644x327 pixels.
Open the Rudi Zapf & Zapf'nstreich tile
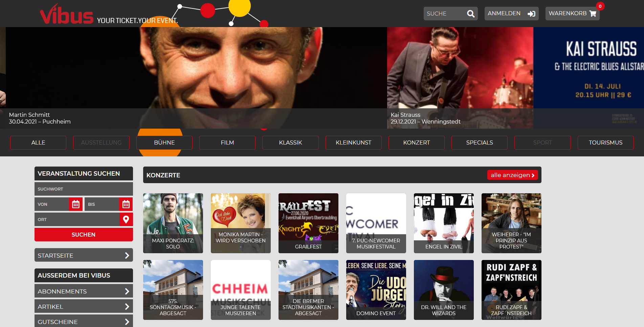pos(511,290)
